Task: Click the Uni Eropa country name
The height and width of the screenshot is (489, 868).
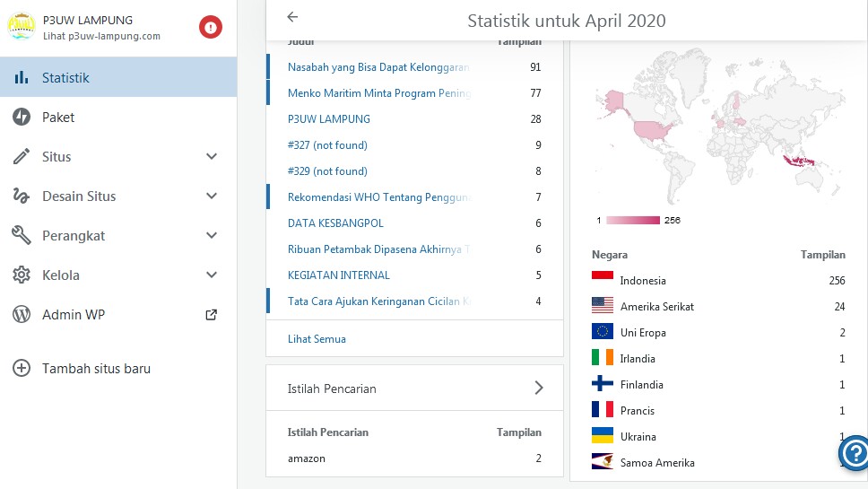Action: click(x=643, y=332)
